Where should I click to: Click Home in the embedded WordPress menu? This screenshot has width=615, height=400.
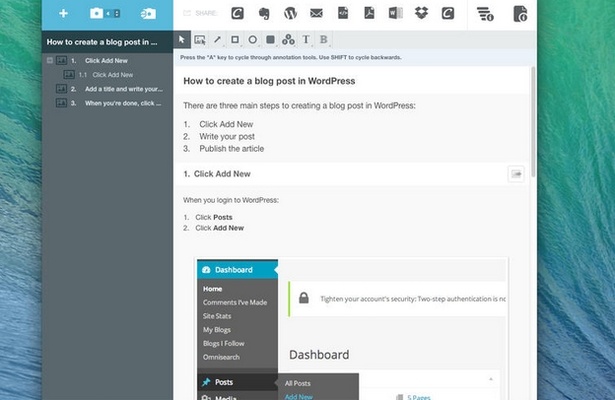pos(213,289)
